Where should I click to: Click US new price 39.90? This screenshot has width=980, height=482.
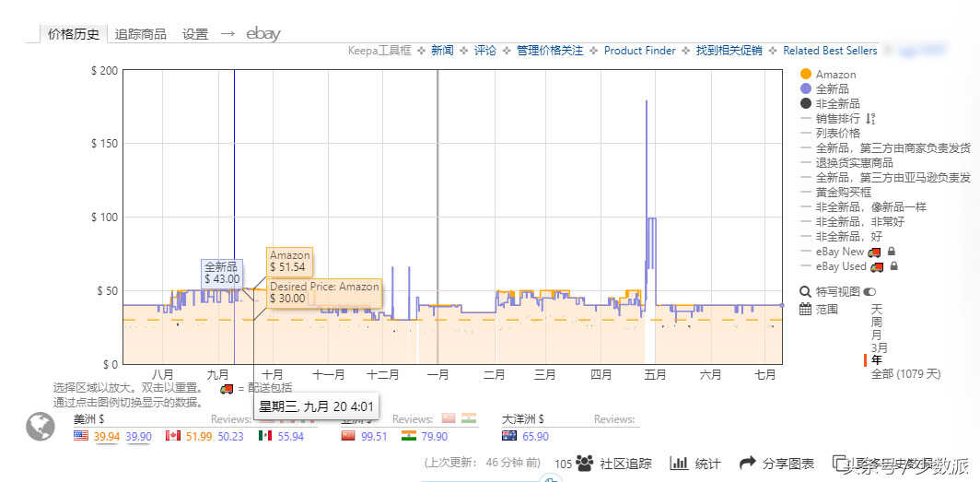138,436
